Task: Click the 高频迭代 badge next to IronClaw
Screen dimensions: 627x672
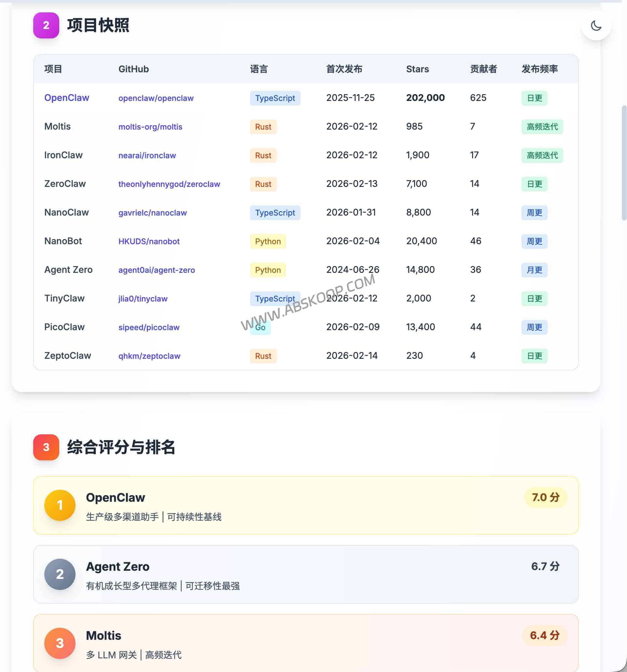Action: click(x=542, y=156)
